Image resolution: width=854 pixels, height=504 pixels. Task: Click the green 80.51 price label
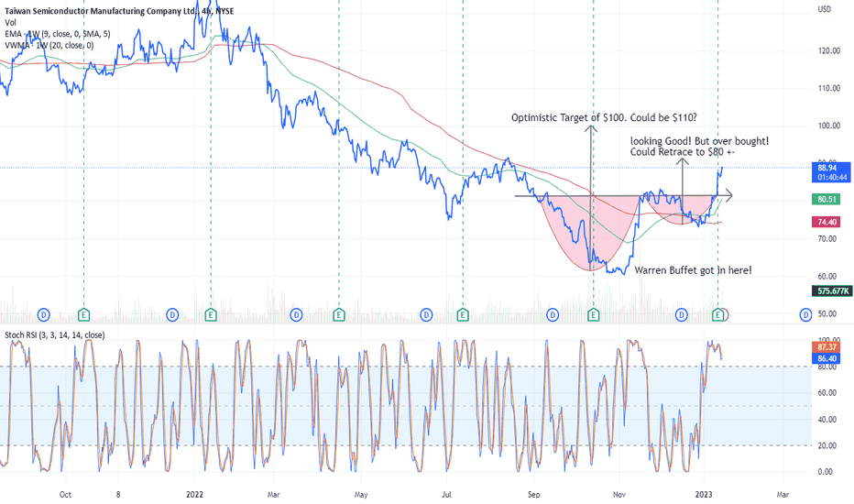(827, 200)
